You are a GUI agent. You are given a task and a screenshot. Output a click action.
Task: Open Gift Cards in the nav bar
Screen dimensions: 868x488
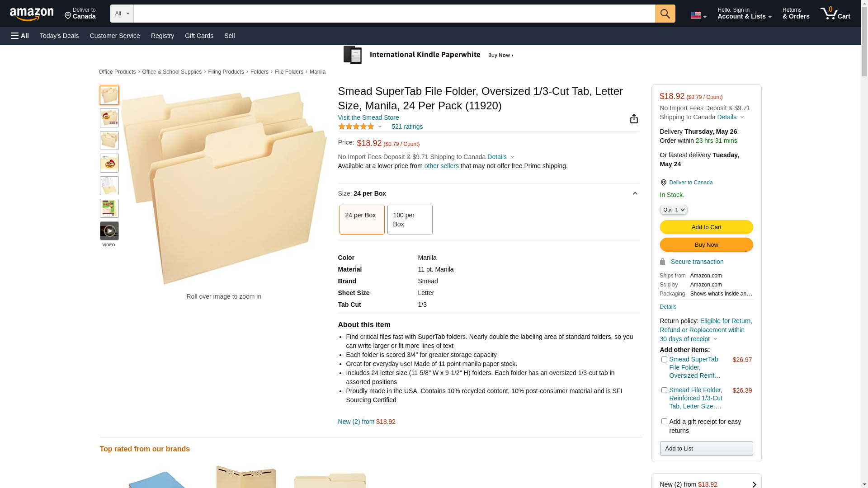[199, 36]
